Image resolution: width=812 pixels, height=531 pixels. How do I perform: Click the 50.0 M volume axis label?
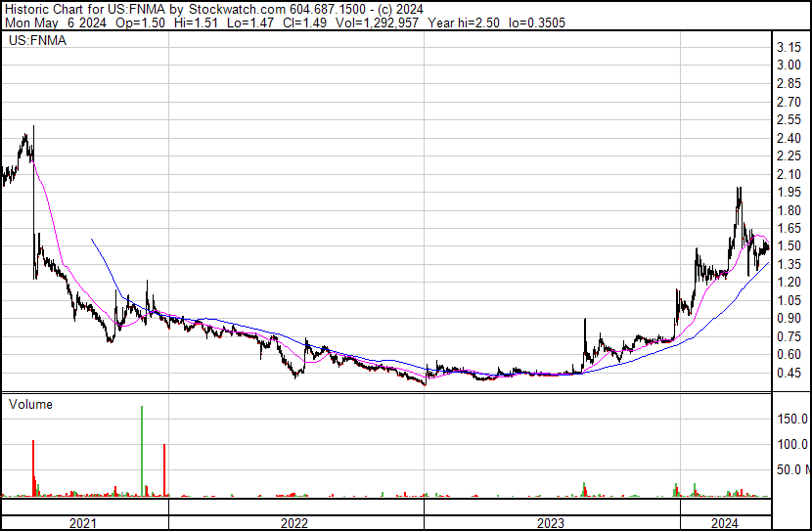tap(793, 470)
